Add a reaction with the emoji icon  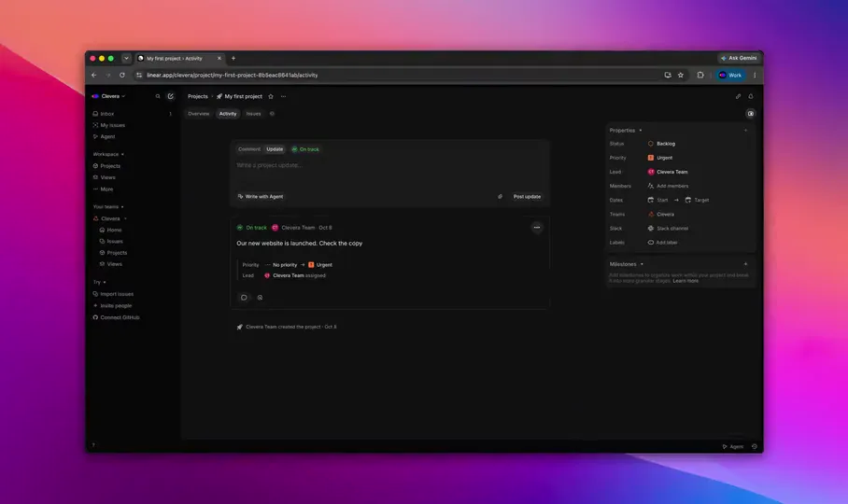pos(261,298)
